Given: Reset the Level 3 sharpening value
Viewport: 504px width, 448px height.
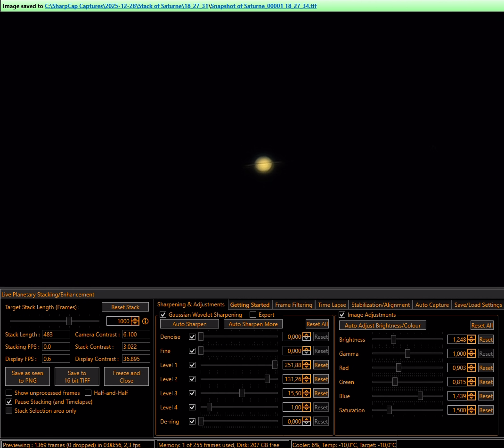Looking at the screenshot, I should coord(321,393).
